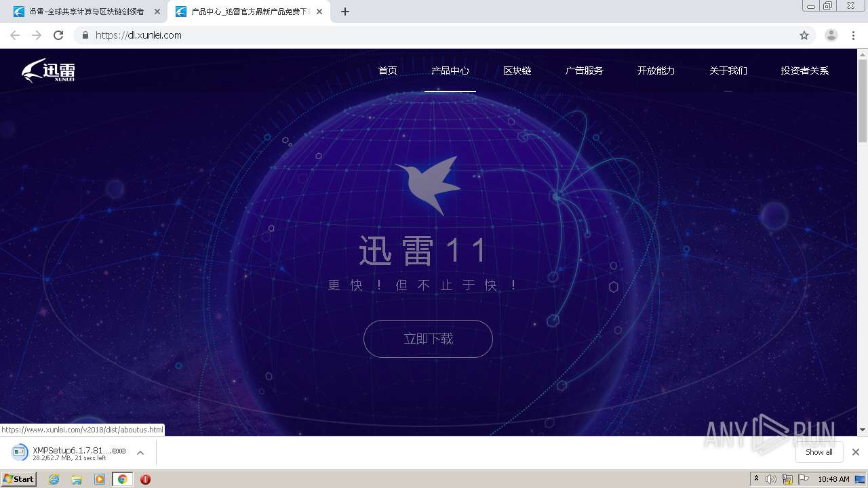The height and width of the screenshot is (488, 868).
Task: Click Show all downloads button
Action: point(819,452)
